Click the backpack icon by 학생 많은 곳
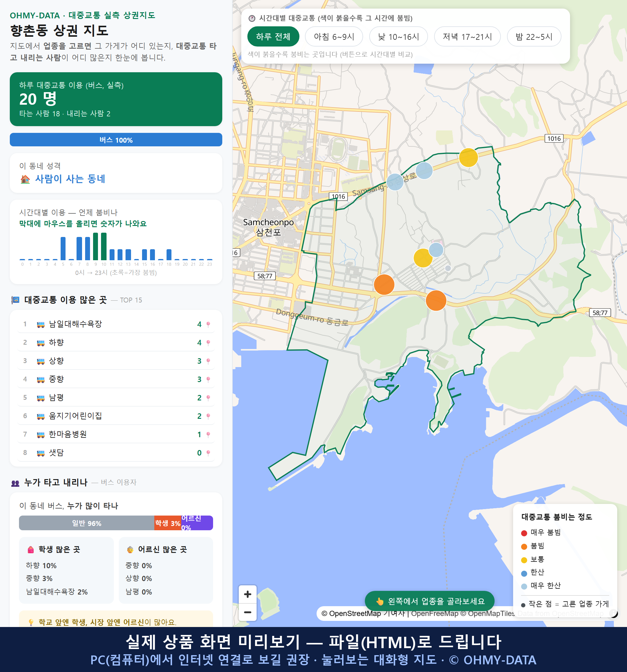Image resolution: width=627 pixels, height=672 pixels. (31, 549)
